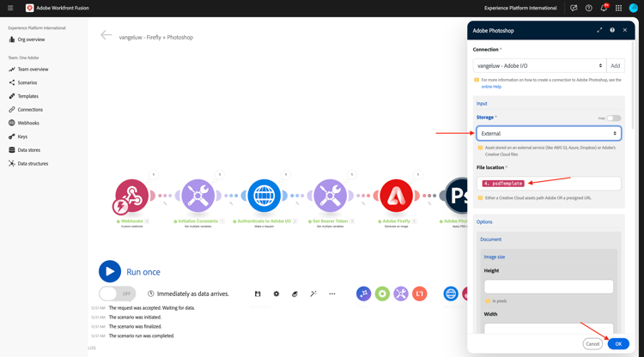
Task: Expand the Adobe Photoshop panel
Action: [599, 30]
